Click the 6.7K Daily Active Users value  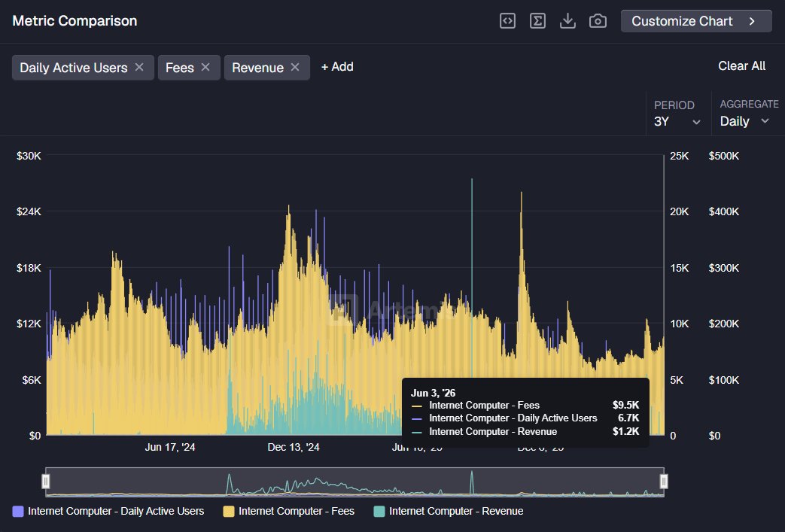(628, 418)
